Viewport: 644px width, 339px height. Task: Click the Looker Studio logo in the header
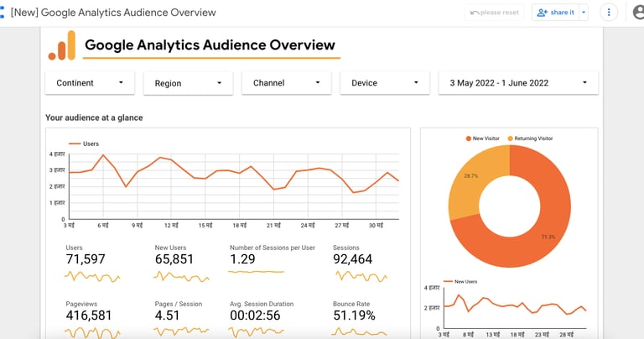(2, 13)
